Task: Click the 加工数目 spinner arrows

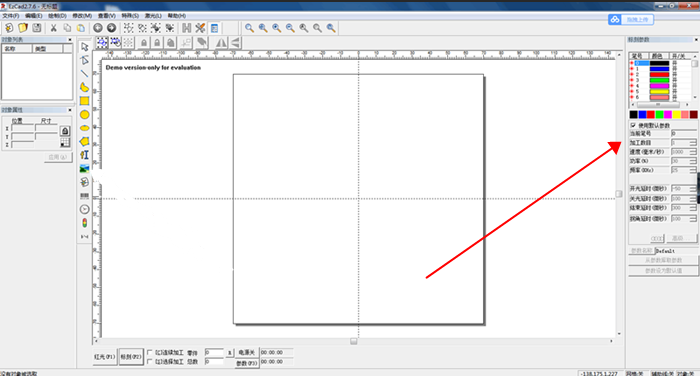Action: (693, 142)
